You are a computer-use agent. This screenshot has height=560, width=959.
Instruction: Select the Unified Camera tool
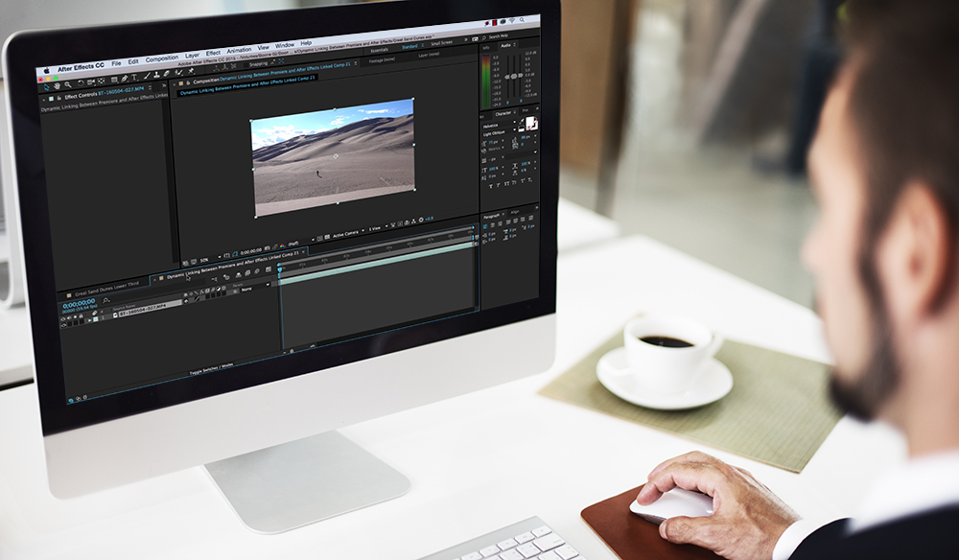tap(91, 82)
